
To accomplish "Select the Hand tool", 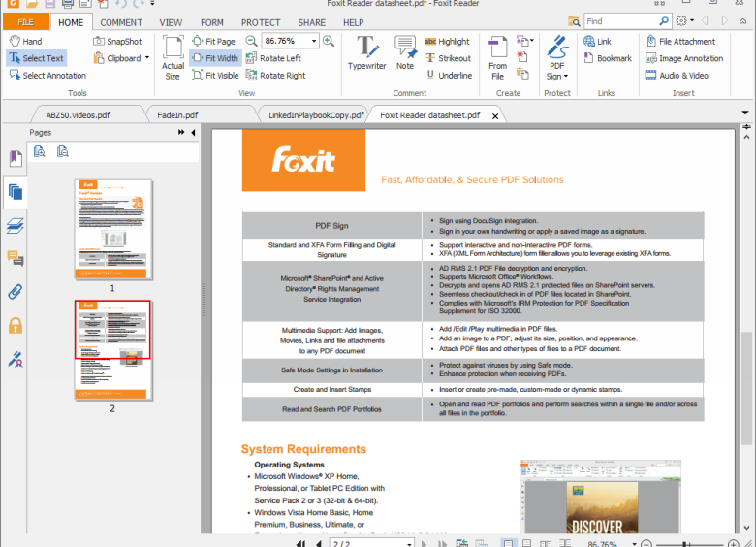I will click(26, 42).
